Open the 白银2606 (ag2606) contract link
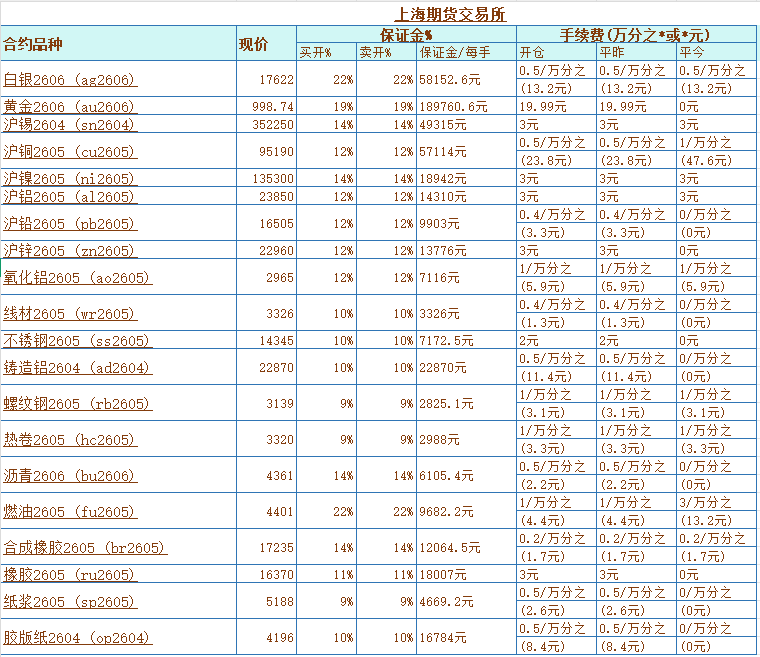Viewport: 760px width, 657px height. 69,79
